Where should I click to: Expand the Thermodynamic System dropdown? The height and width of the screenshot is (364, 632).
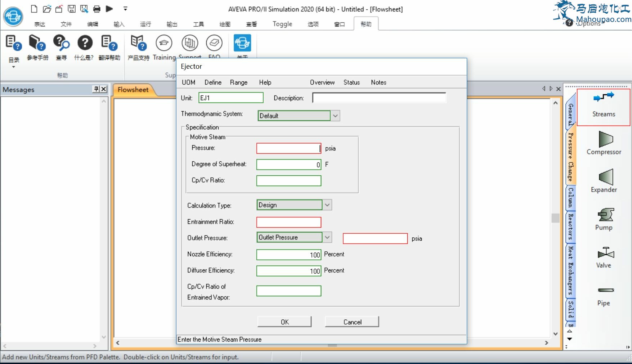coord(335,116)
